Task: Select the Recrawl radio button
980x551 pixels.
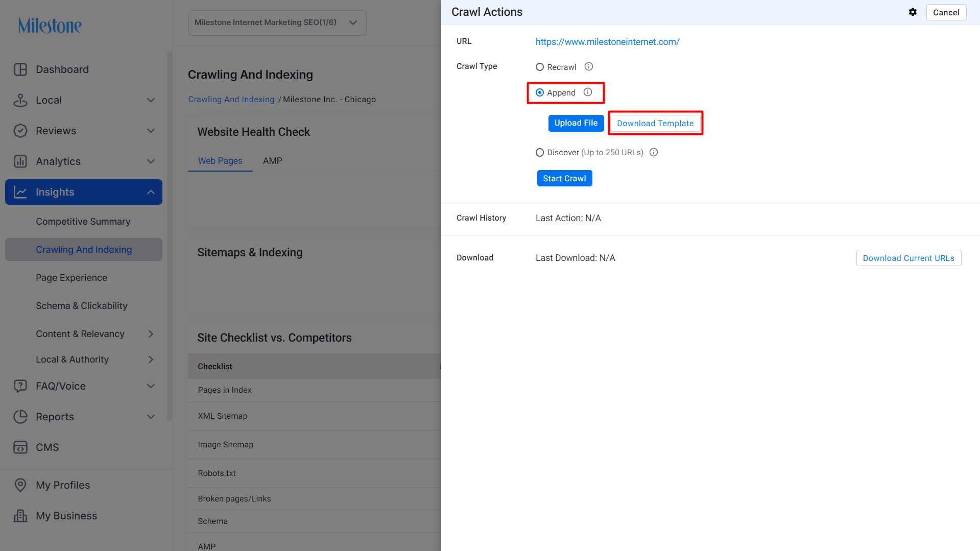Action: click(x=540, y=67)
